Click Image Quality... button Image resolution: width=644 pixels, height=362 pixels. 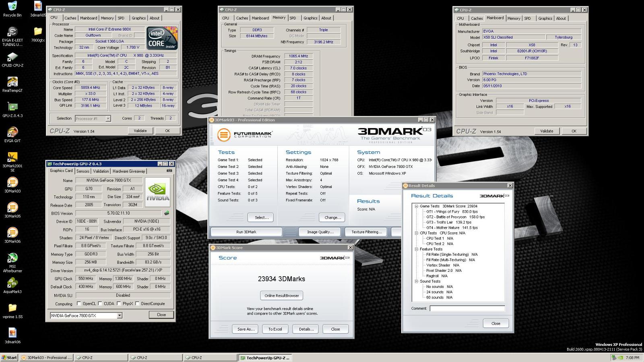click(320, 232)
